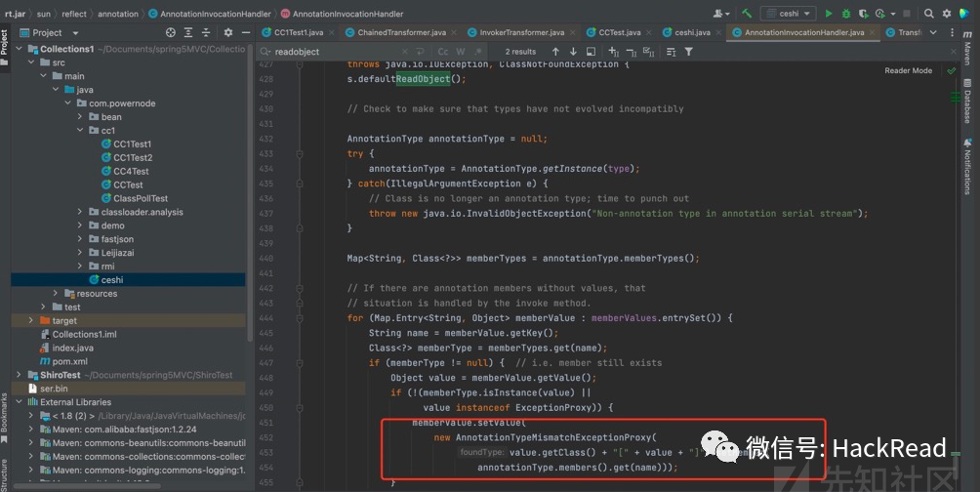This screenshot has height=492, width=980.
Task: Close the search bar
Action: point(954,52)
